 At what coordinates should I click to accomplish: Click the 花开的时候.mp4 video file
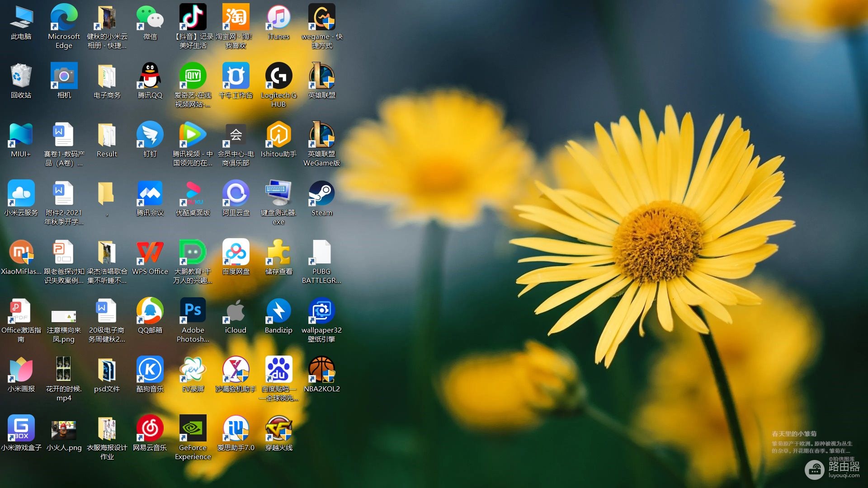(64, 379)
